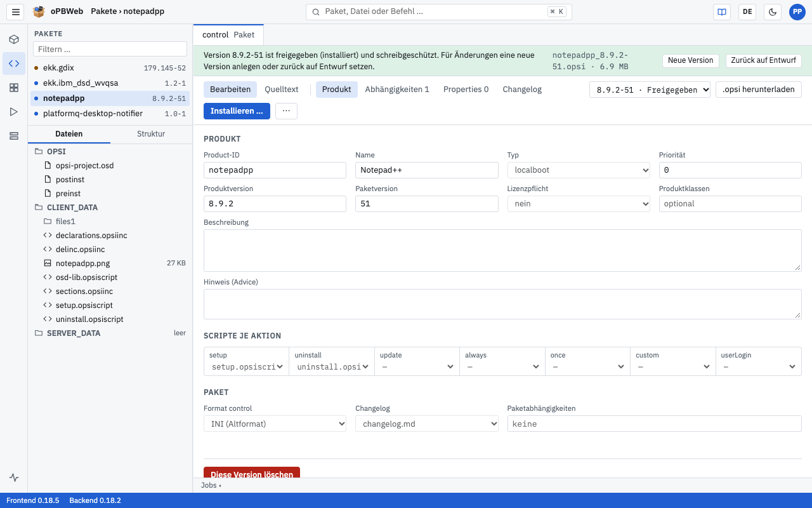Image resolution: width=812 pixels, height=508 pixels.
Task: Open the Format control dropdown
Action: (275, 424)
